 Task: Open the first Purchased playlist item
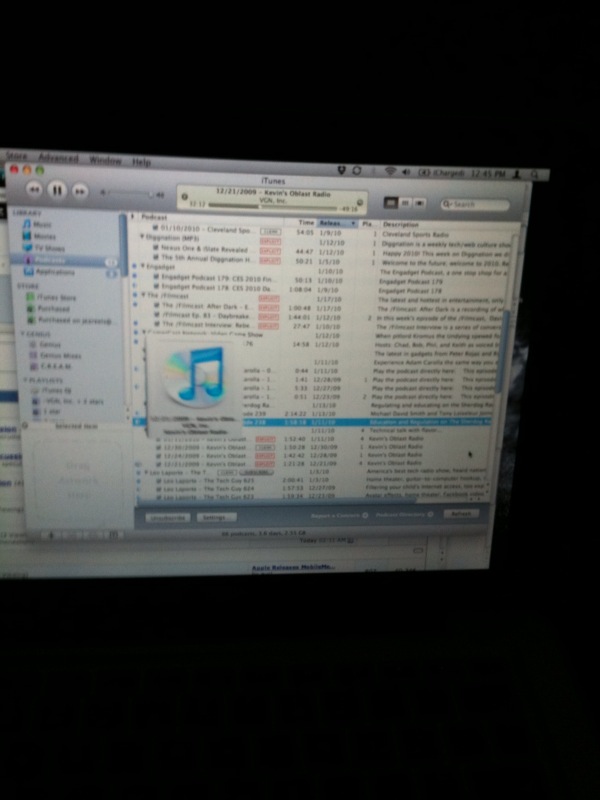tap(48, 309)
